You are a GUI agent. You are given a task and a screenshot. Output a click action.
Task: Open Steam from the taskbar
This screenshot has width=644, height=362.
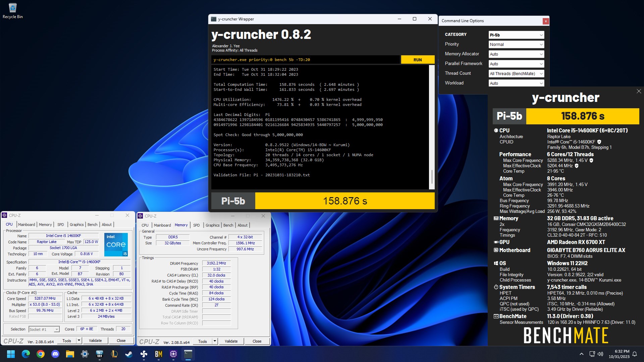pos(129,354)
